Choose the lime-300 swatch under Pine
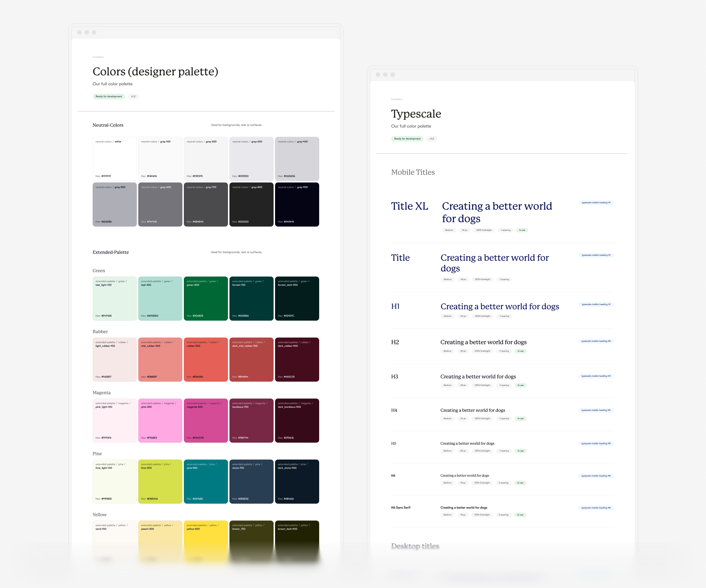This screenshot has height=588, width=706. click(160, 481)
